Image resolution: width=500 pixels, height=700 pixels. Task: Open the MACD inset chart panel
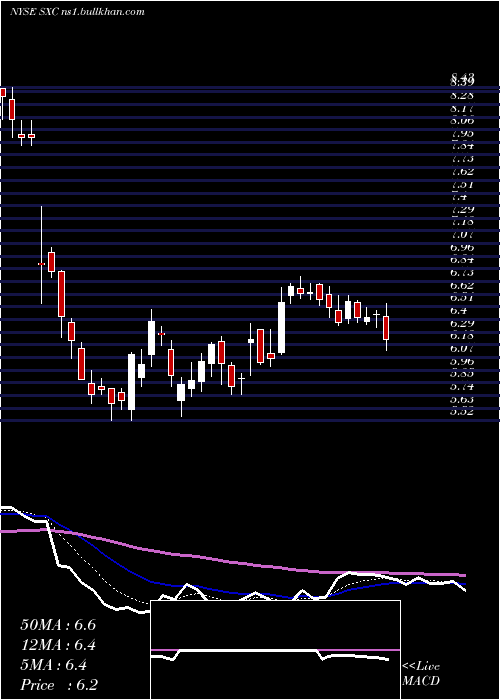click(x=275, y=650)
